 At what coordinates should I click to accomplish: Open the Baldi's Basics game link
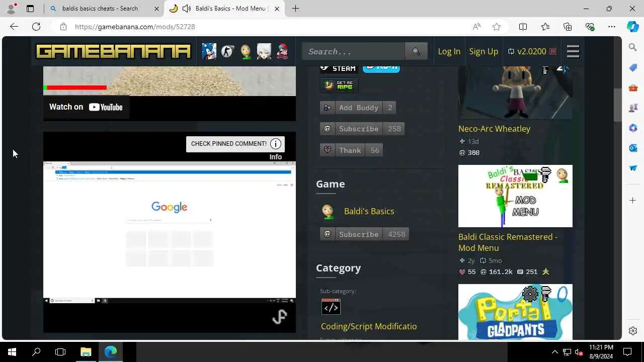point(369,211)
